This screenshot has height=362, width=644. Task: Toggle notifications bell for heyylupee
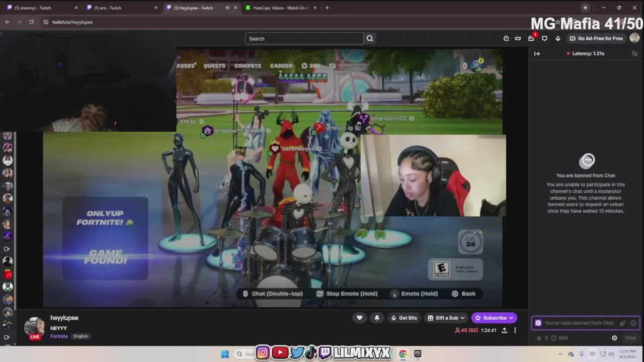click(377, 318)
